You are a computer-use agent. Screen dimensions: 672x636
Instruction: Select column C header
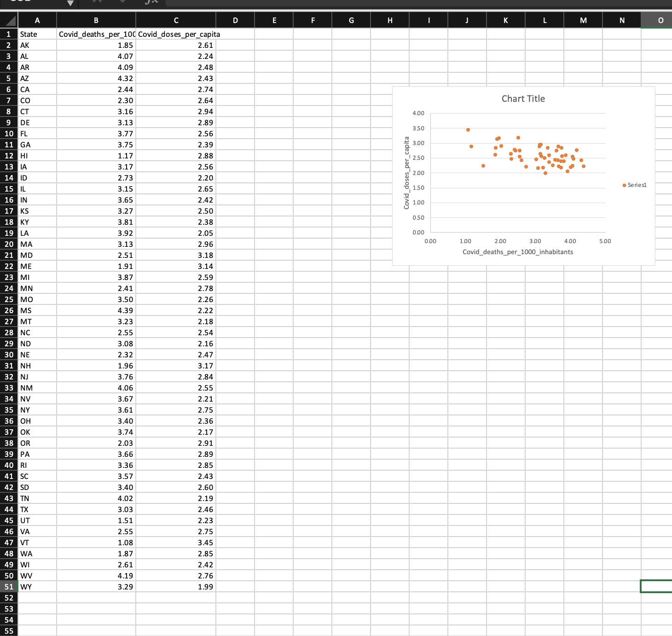click(x=176, y=20)
